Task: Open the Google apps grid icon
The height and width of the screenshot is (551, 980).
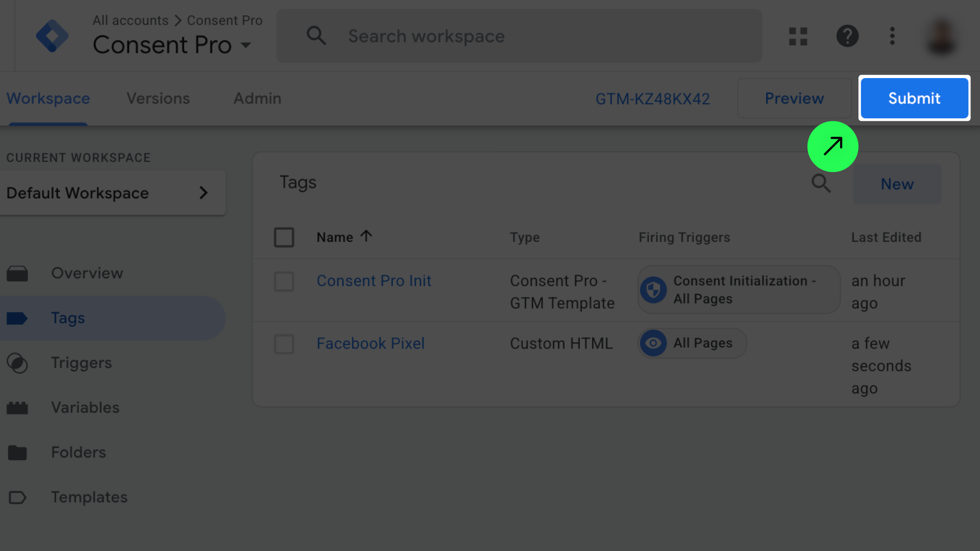Action: [798, 36]
